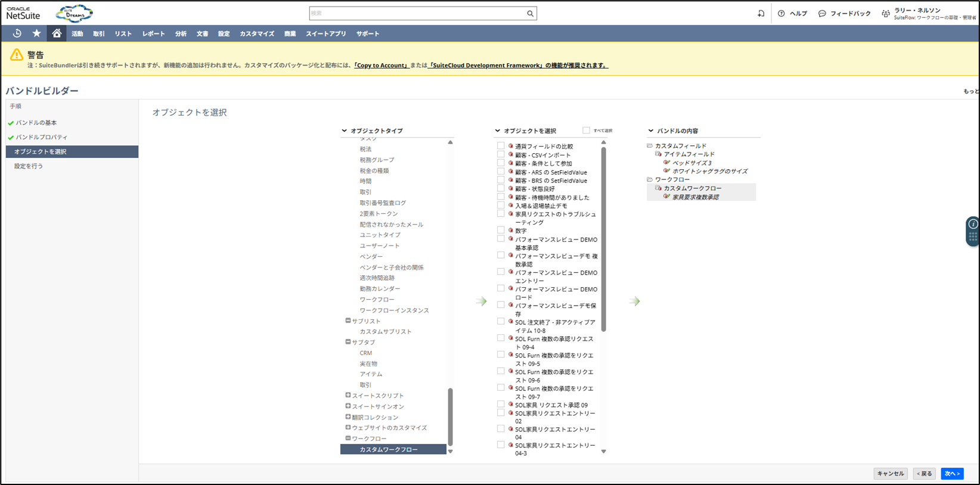
Task: Check the 数字 checkbox
Action: (501, 230)
